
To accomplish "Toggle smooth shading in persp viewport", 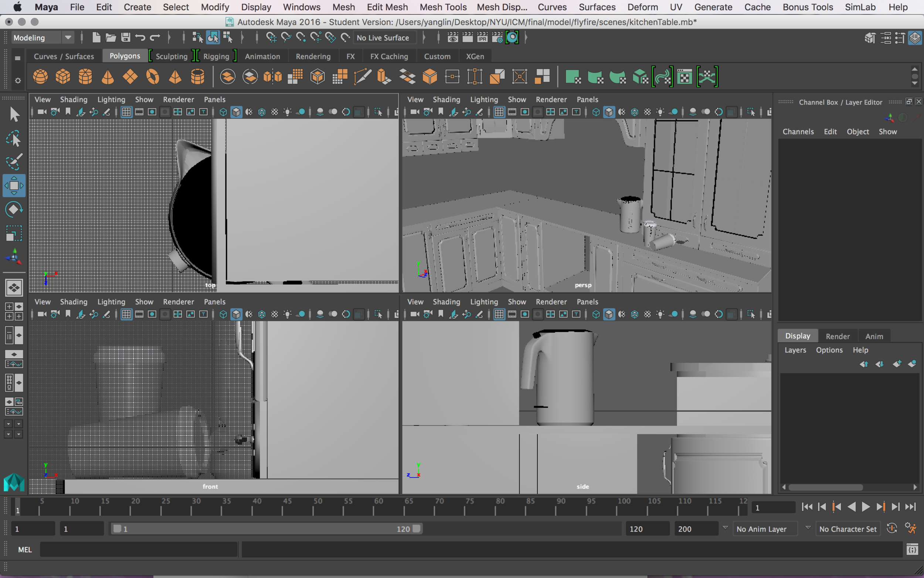I will tap(609, 112).
